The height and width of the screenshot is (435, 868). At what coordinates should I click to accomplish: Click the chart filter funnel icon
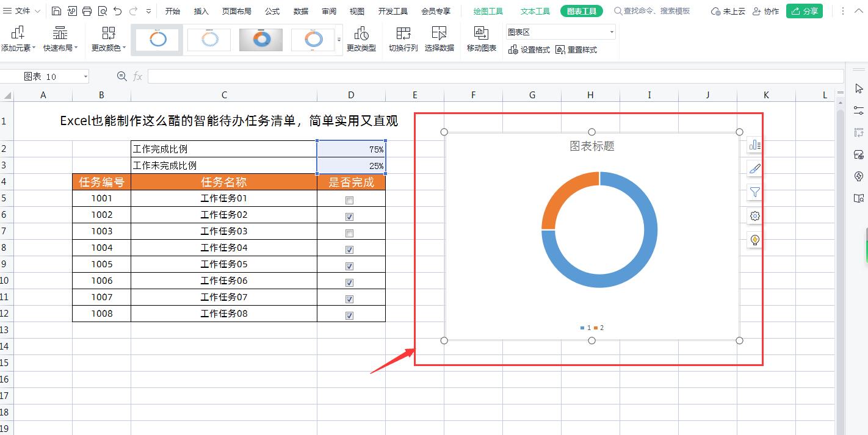754,192
